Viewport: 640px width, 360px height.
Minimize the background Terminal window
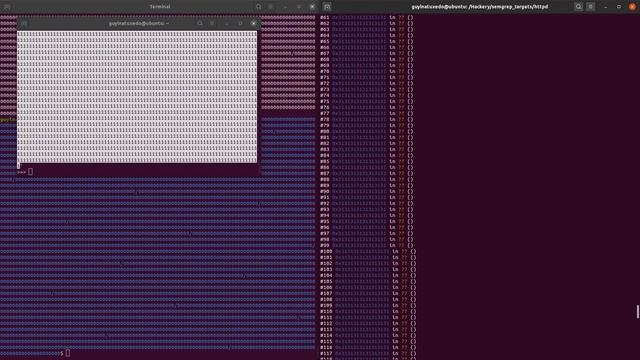[x=286, y=7]
